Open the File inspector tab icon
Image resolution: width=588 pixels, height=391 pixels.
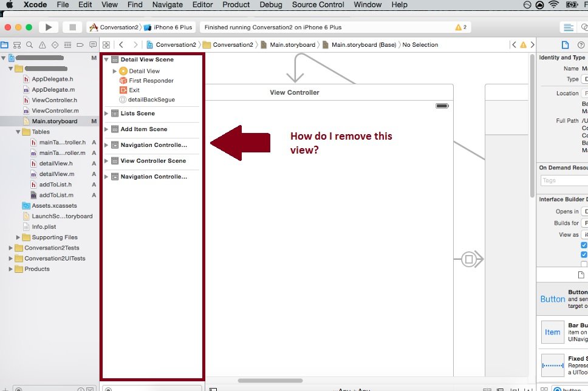[565, 45]
